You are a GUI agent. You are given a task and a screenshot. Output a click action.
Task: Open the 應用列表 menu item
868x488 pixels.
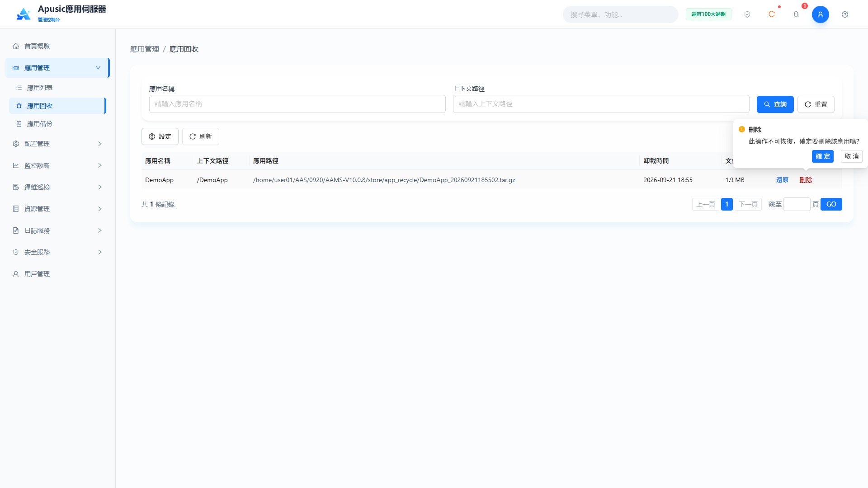tap(57, 88)
